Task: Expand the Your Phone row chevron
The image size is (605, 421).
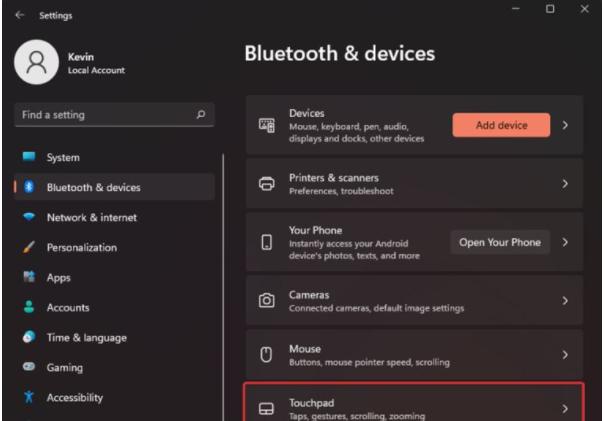Action: (x=565, y=242)
